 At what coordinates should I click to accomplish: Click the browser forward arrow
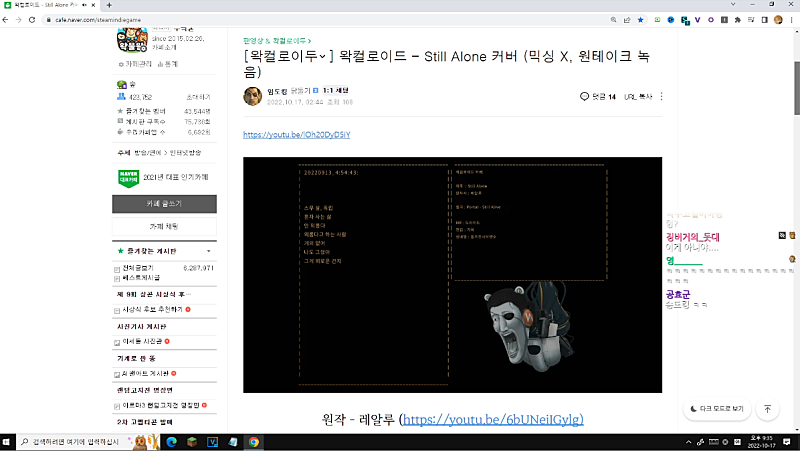click(18, 20)
